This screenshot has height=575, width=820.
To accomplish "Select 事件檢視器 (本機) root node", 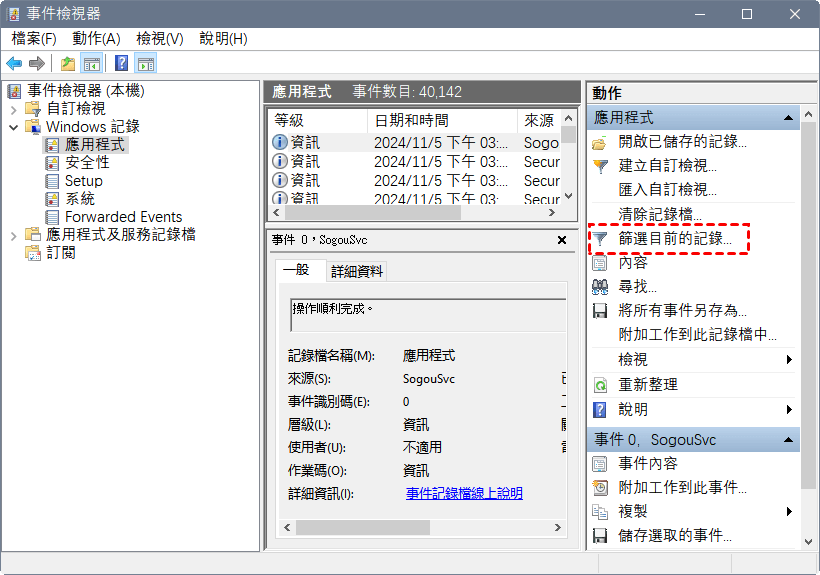I will click(x=86, y=90).
